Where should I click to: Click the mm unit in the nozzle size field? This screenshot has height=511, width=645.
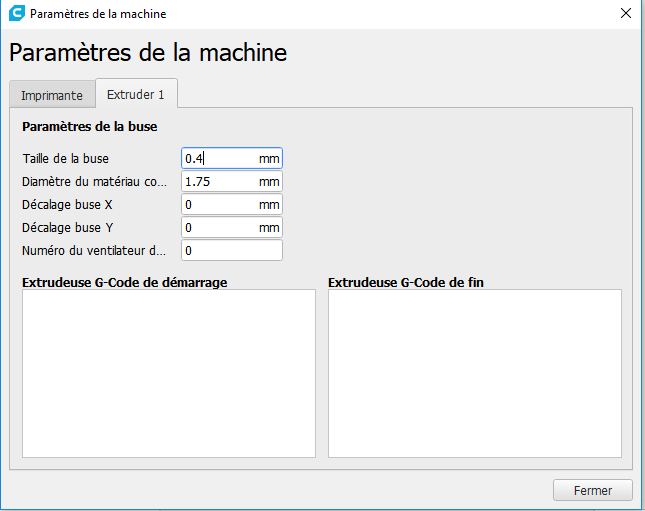coord(269,158)
